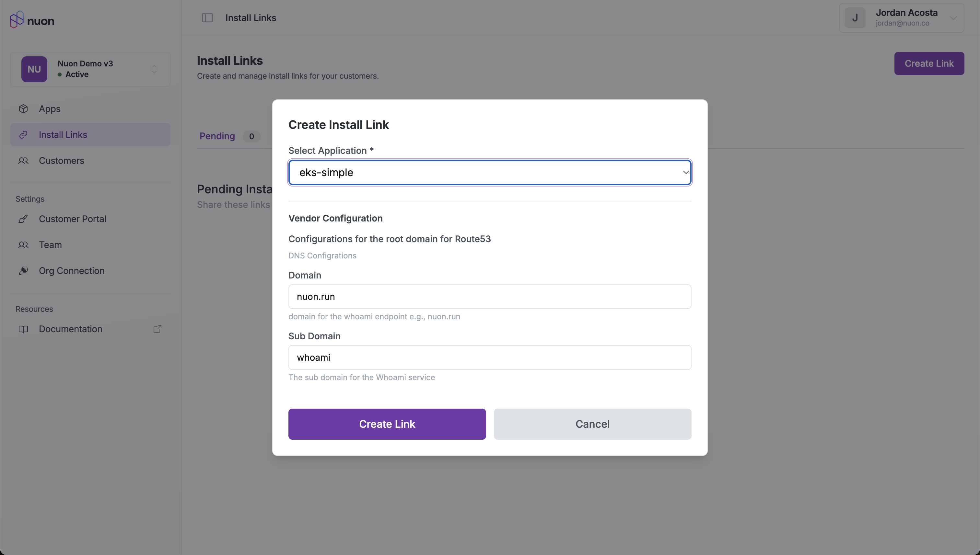This screenshot has width=980, height=555.
Task: Open the eks-simple application dropdown
Action: point(489,172)
